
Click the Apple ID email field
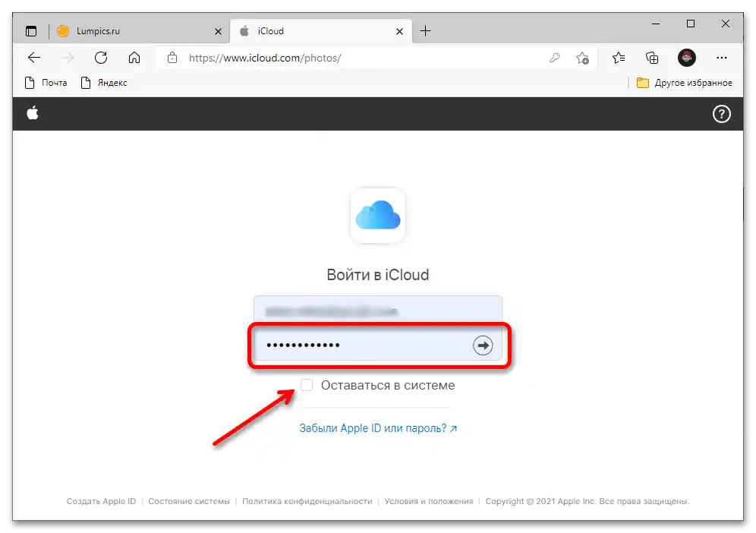(377, 311)
